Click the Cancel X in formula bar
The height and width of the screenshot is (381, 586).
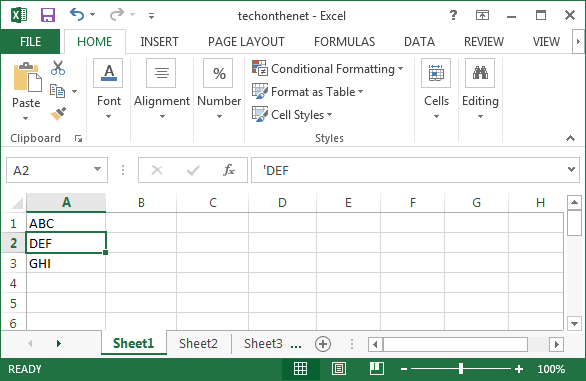click(157, 170)
